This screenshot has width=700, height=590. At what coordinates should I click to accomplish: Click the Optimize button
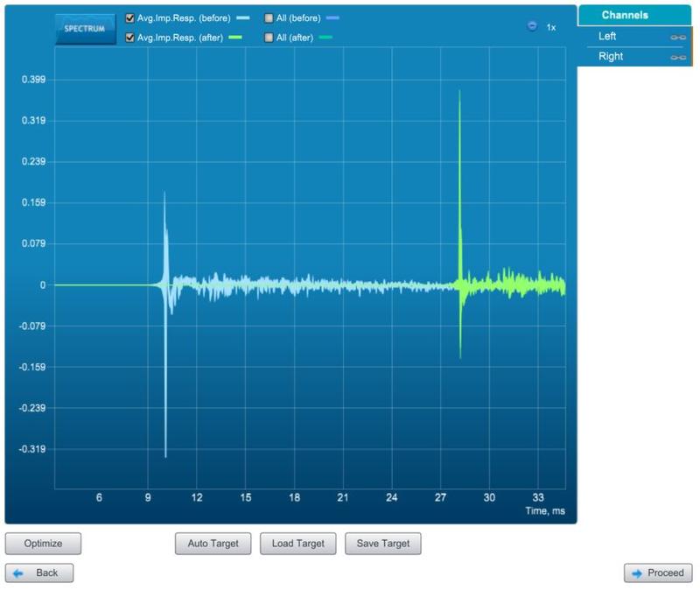(43, 544)
